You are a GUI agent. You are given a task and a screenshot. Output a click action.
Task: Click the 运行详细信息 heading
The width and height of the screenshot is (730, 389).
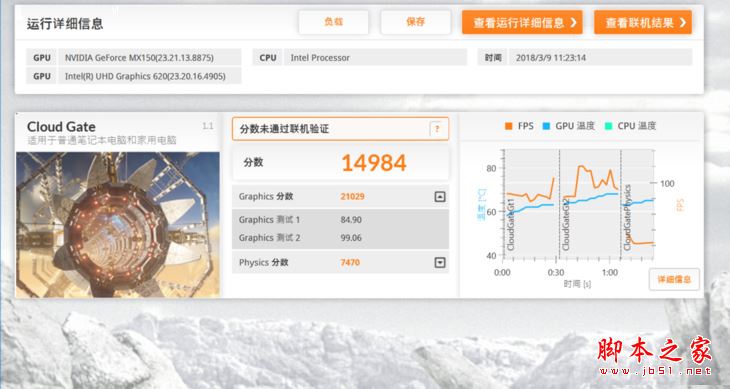click(65, 24)
